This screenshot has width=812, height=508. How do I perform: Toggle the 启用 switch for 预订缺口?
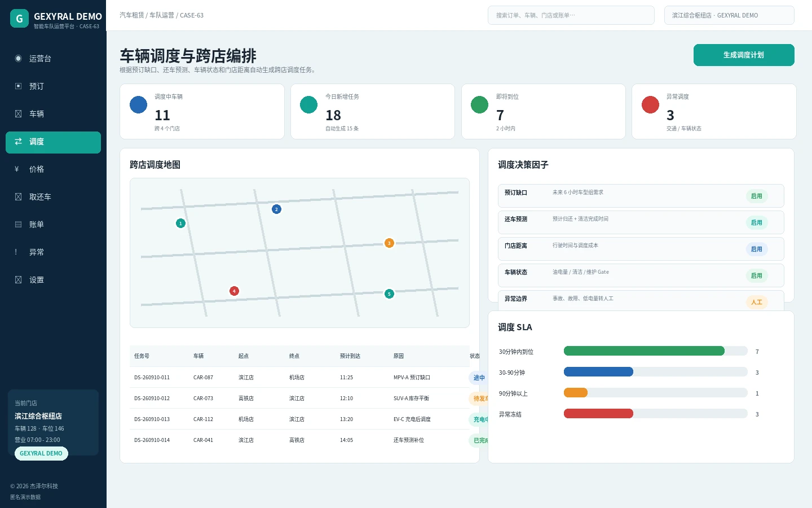click(x=757, y=196)
